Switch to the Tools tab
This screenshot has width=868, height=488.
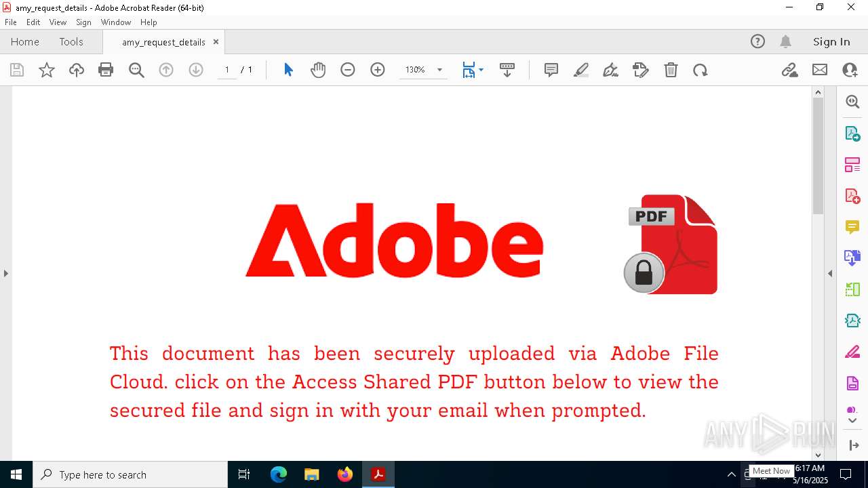[x=71, y=41]
